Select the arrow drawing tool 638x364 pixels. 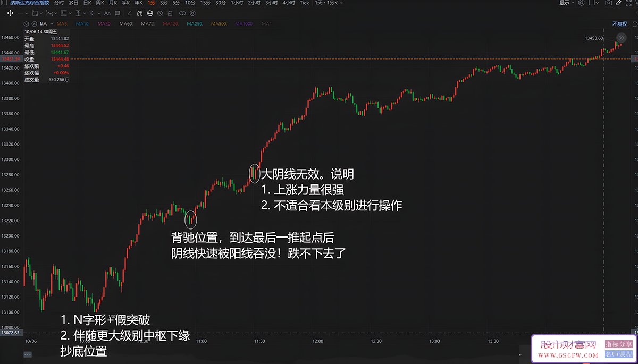coord(93,13)
